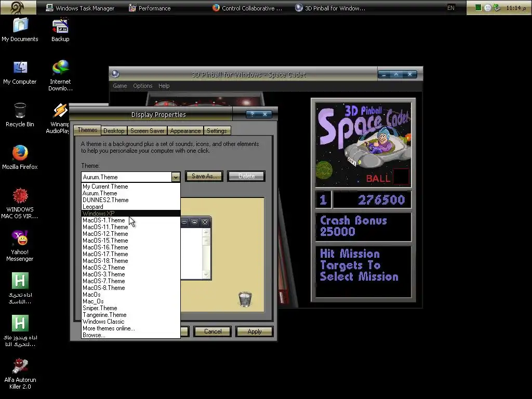Click the green arrow tray icon before the clock
Screen dimensions: 532x399
click(x=497, y=8)
